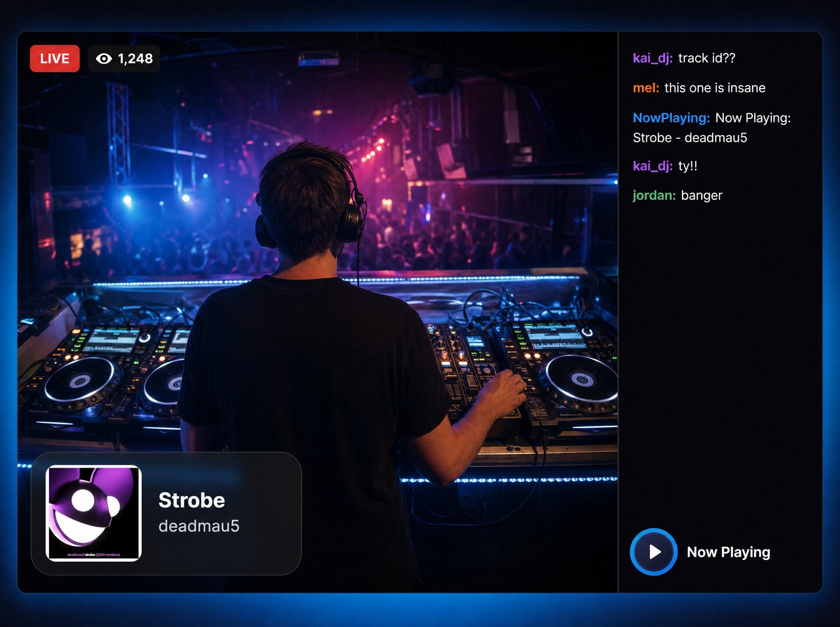Select the 'this one is insane' message
Screen dimensions: 840x627
pos(715,88)
